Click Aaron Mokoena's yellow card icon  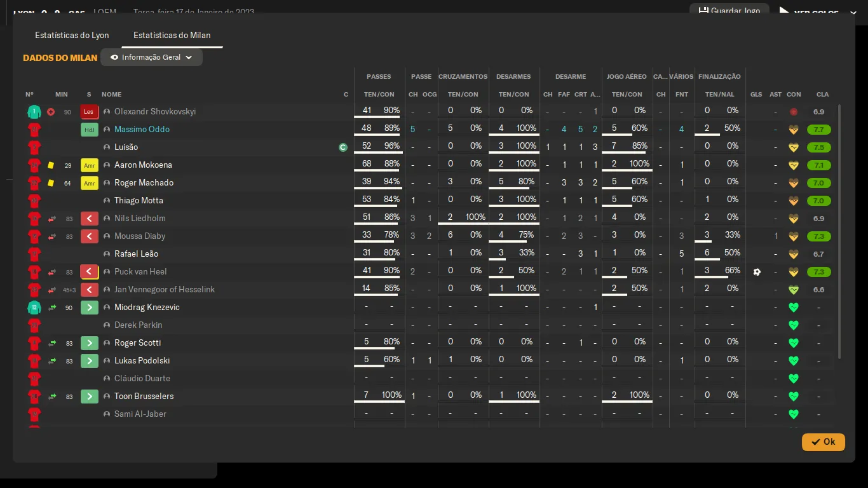[x=51, y=165]
